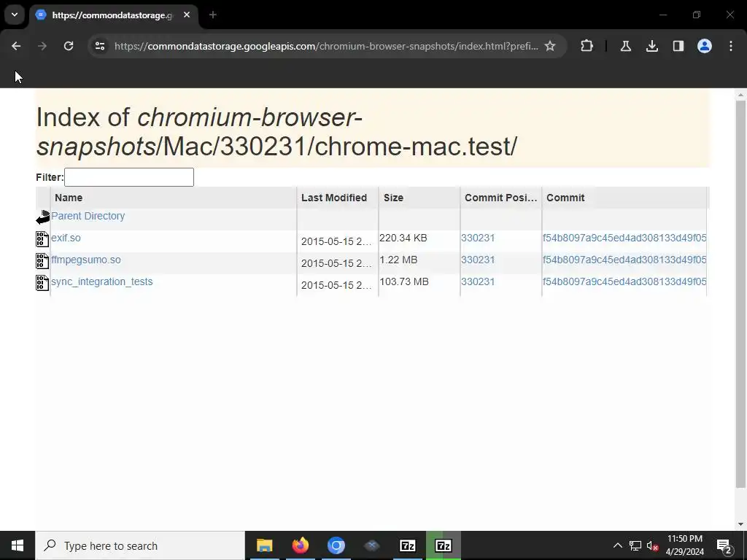View site information icon in address bar
Screen dimensions: 747x560
point(100,46)
